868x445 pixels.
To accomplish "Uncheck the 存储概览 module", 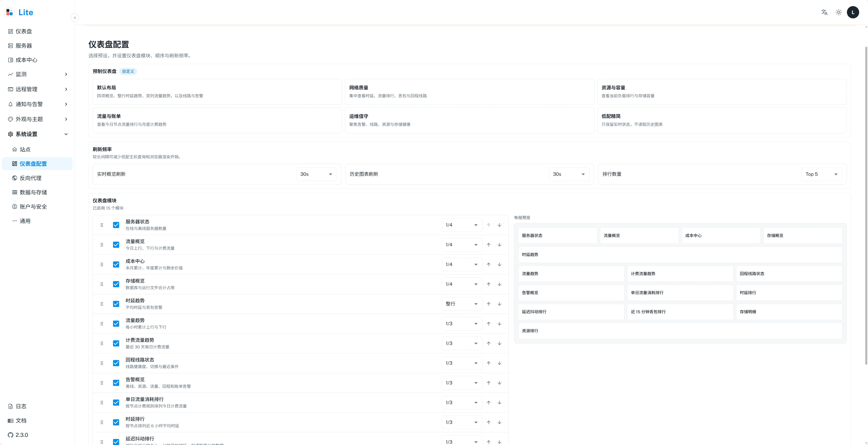I will click(x=116, y=284).
